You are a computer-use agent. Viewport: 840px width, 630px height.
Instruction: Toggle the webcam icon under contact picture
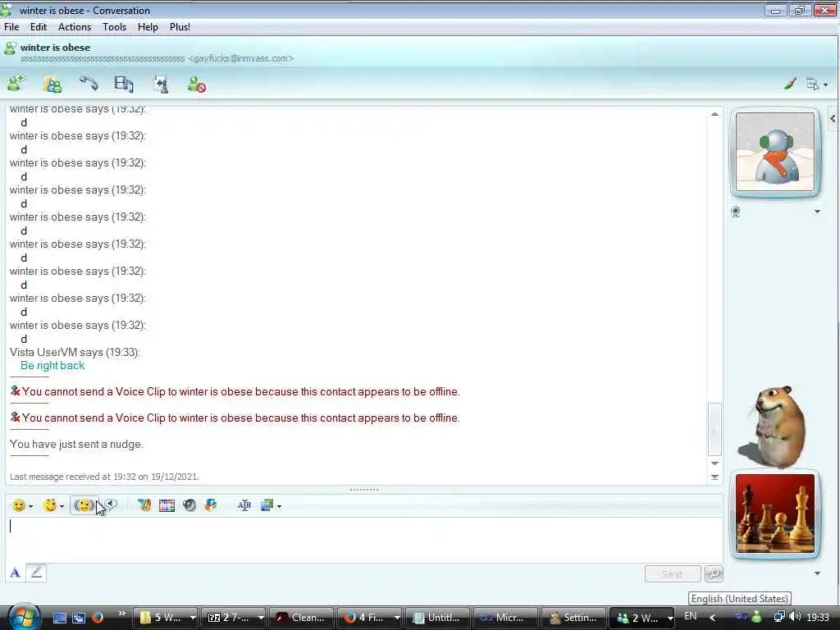(736, 212)
